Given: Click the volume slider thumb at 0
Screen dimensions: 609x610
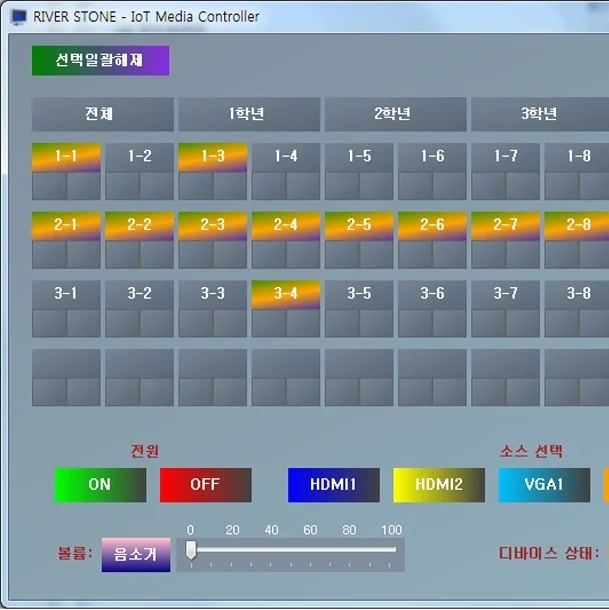Looking at the screenshot, I should tap(191, 550).
